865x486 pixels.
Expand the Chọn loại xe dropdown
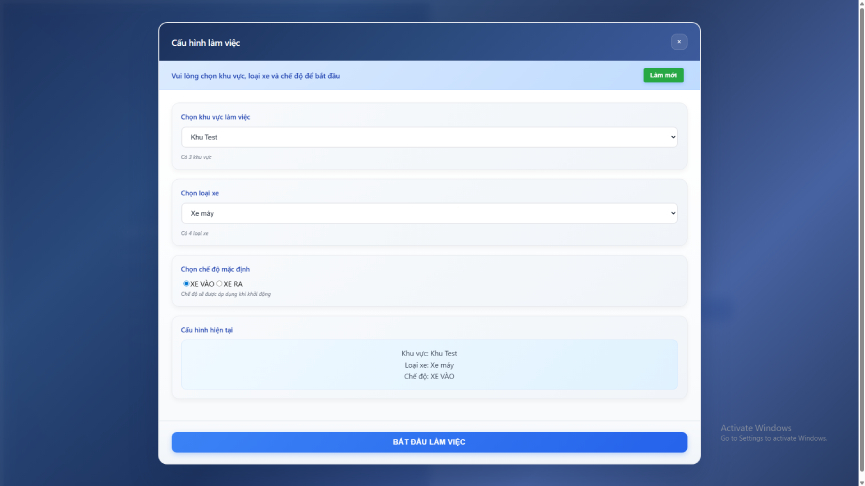428,213
